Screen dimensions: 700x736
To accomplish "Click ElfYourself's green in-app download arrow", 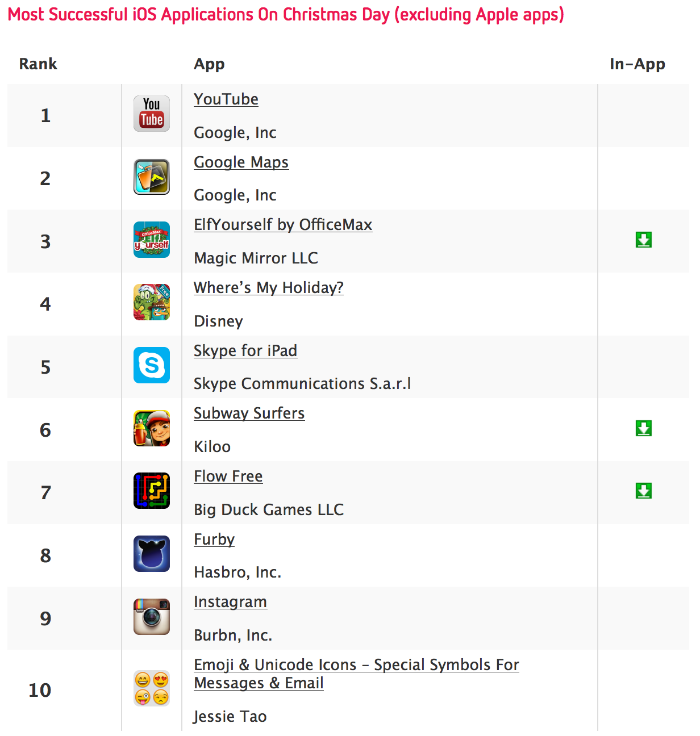I will click(644, 240).
